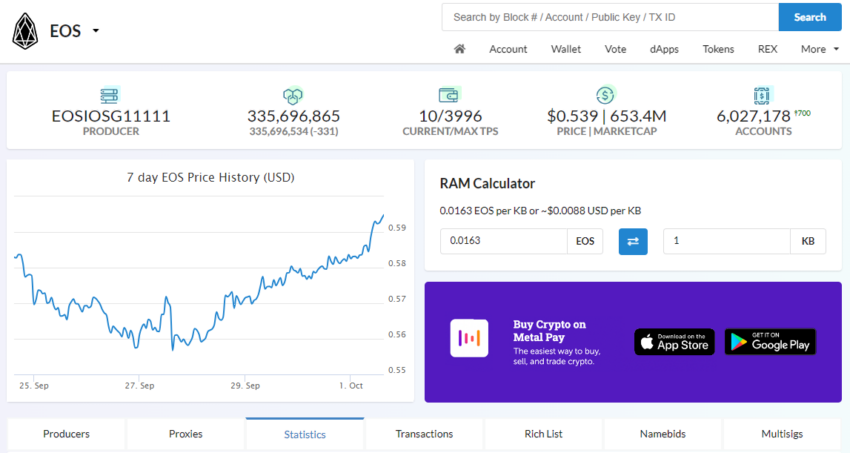Image resolution: width=850 pixels, height=453 pixels.
Task: Swap RAM calculator units with arrows button
Action: click(x=633, y=241)
